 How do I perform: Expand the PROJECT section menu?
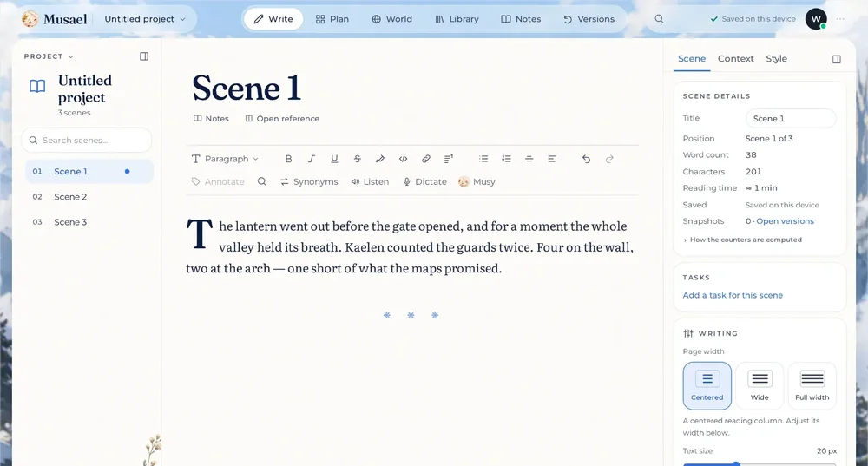click(49, 56)
